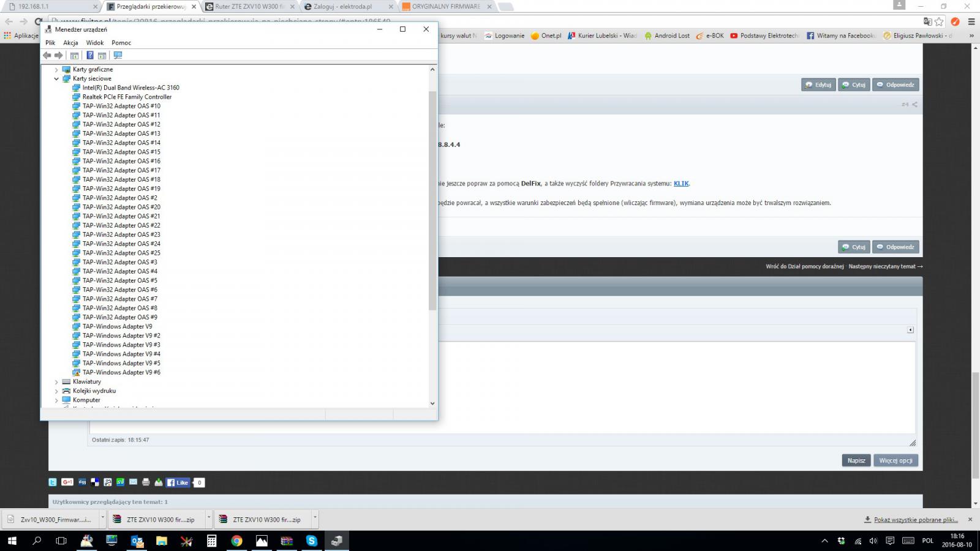
Task: Select TAP-Windows Adapter V9 #6 with warning
Action: (121, 372)
